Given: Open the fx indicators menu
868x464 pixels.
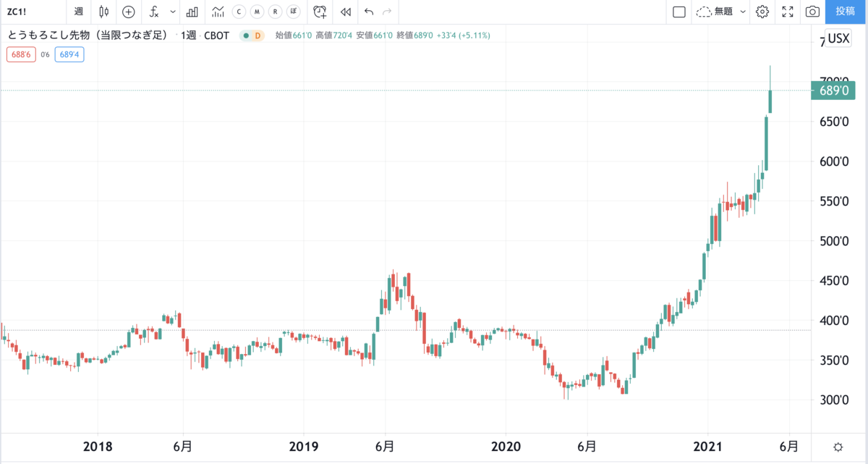Looking at the screenshot, I should click(x=154, y=12).
